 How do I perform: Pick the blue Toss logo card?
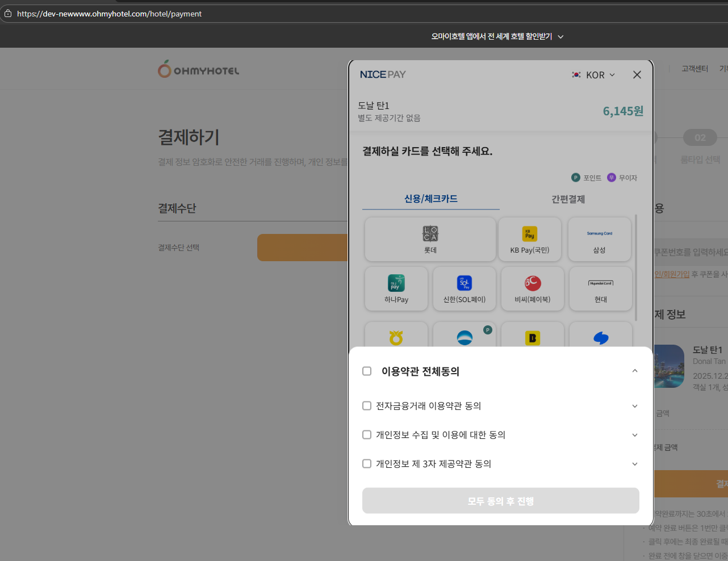(x=601, y=335)
